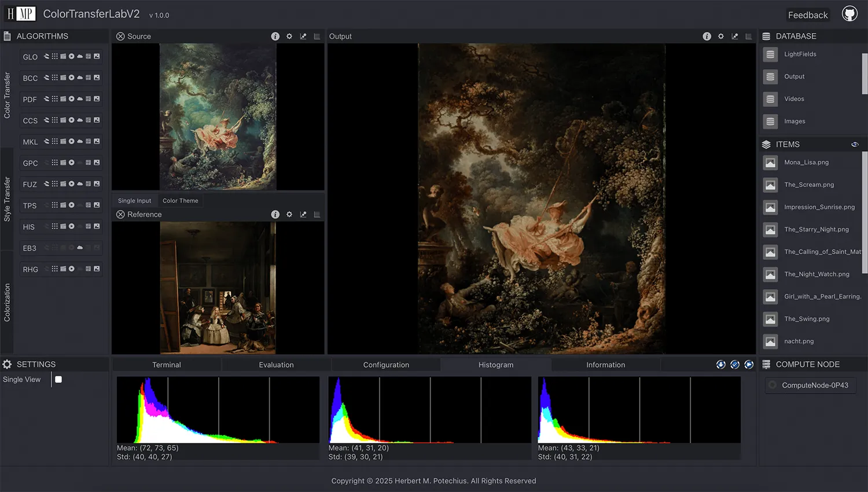
Task: Open the Colorization vertical tab
Action: point(7,303)
